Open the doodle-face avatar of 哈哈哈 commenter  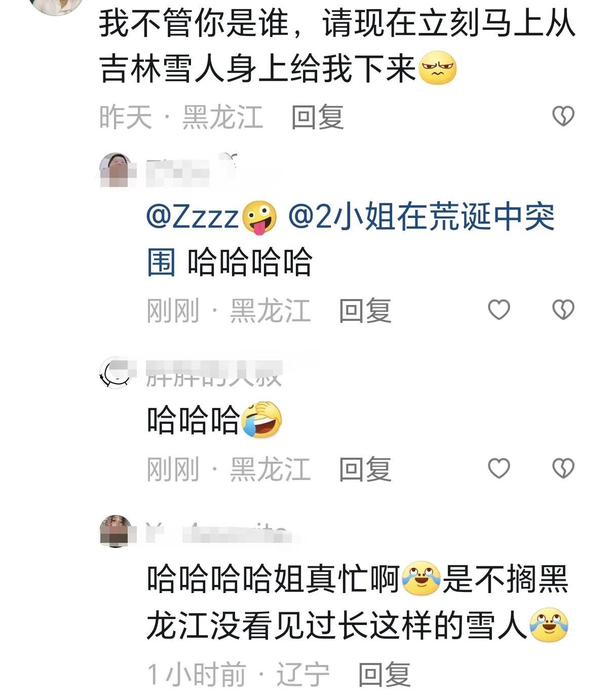(x=117, y=374)
